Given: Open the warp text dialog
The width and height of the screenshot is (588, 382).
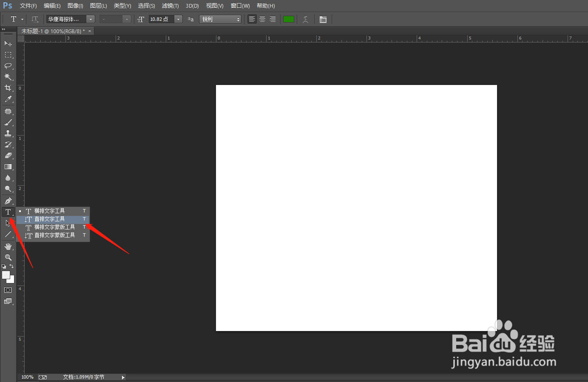Looking at the screenshot, I should (305, 19).
